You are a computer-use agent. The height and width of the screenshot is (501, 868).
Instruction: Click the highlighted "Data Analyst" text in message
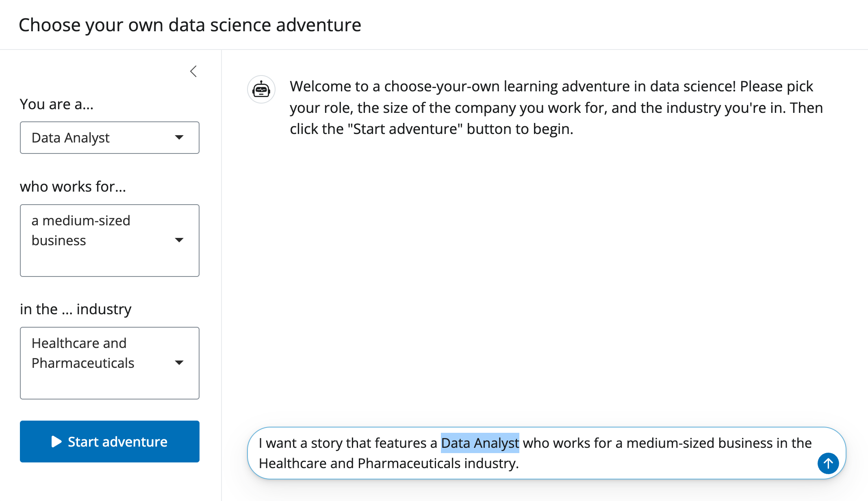(480, 443)
